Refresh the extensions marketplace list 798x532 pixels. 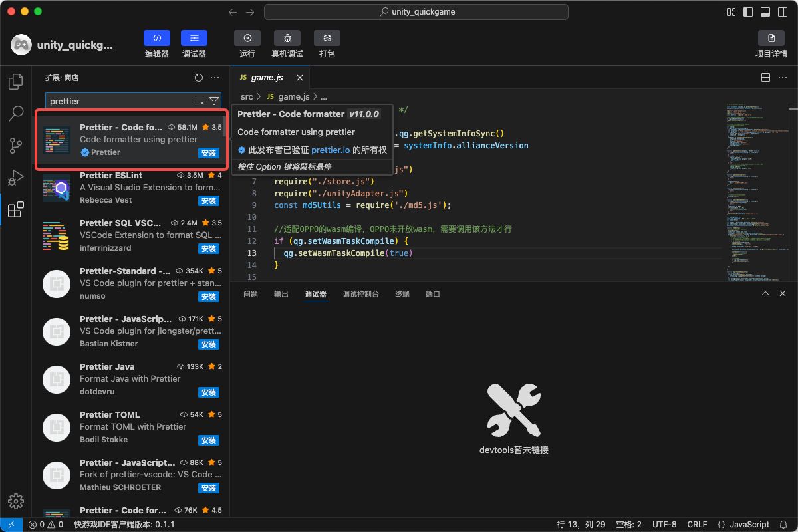coord(198,78)
